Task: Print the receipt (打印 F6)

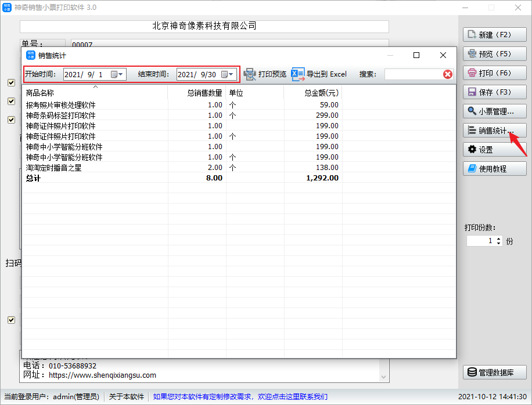Action: (494, 73)
